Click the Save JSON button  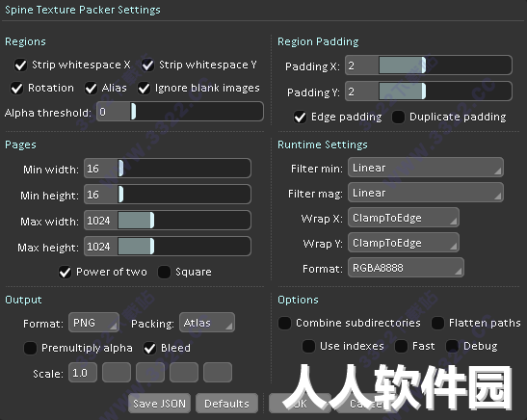159,404
